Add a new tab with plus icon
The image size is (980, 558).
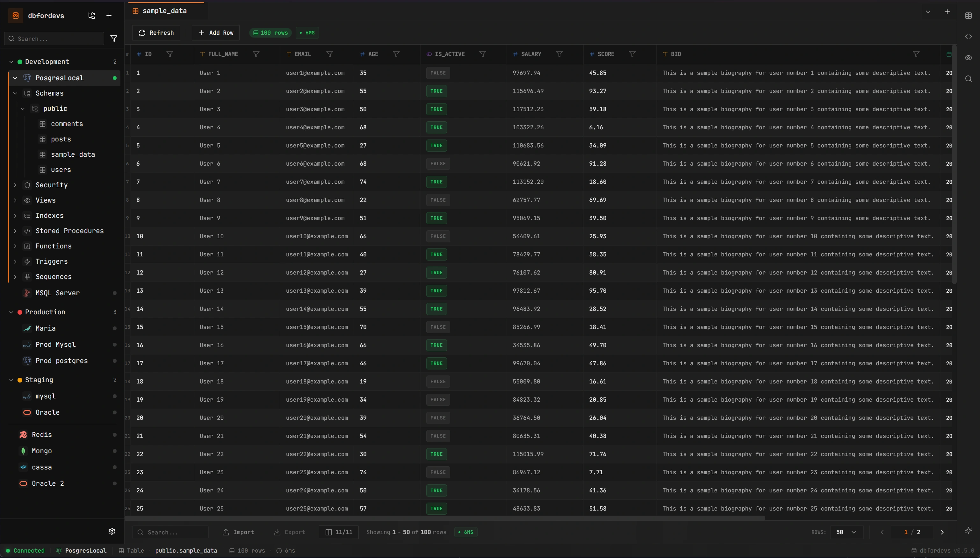(x=947, y=12)
